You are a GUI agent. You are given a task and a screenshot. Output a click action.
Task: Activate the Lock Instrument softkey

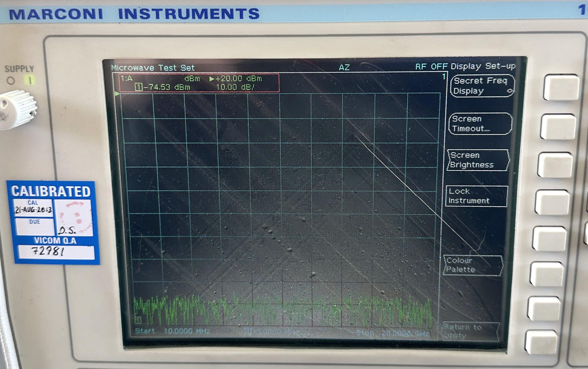coord(476,196)
